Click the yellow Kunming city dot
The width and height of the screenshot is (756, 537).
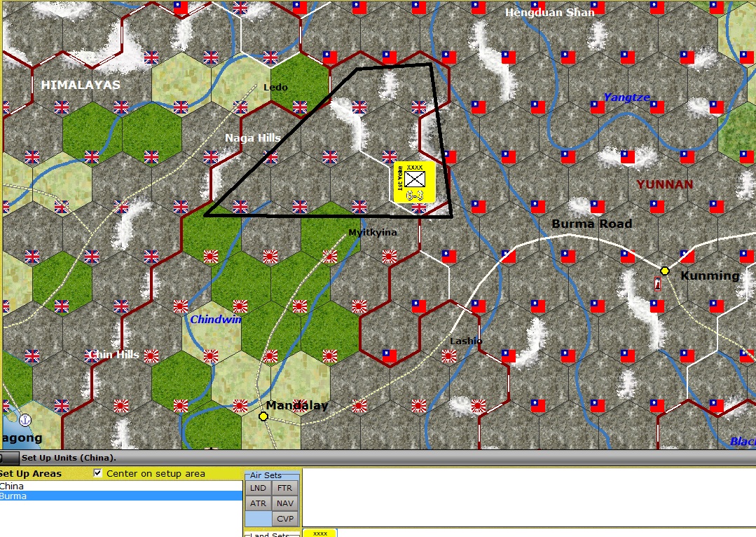[664, 269]
